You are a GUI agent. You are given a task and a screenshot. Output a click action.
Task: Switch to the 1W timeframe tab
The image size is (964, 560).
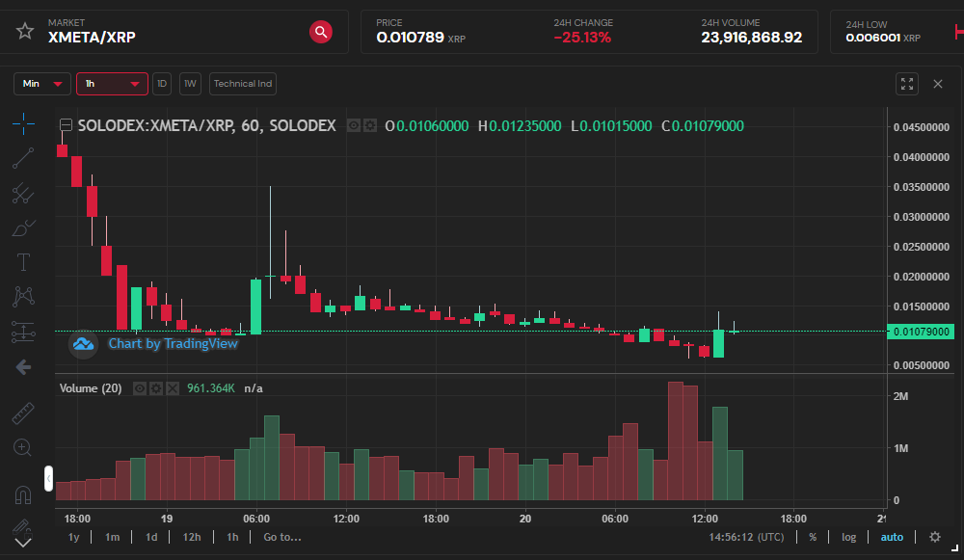[x=189, y=84]
